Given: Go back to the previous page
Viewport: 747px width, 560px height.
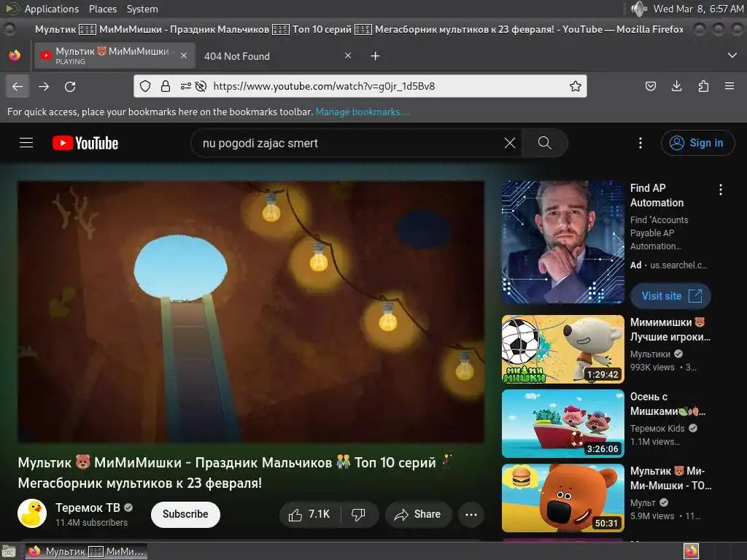Looking at the screenshot, I should coord(18,86).
